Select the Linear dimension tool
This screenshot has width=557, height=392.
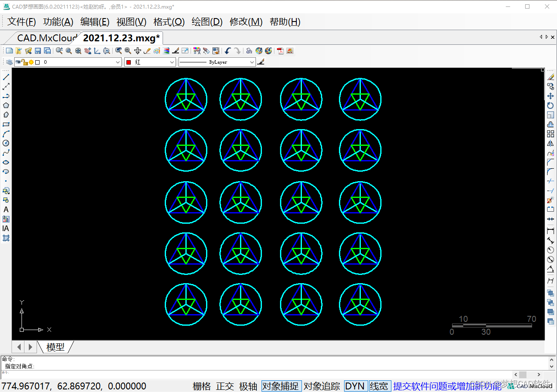[551, 231]
